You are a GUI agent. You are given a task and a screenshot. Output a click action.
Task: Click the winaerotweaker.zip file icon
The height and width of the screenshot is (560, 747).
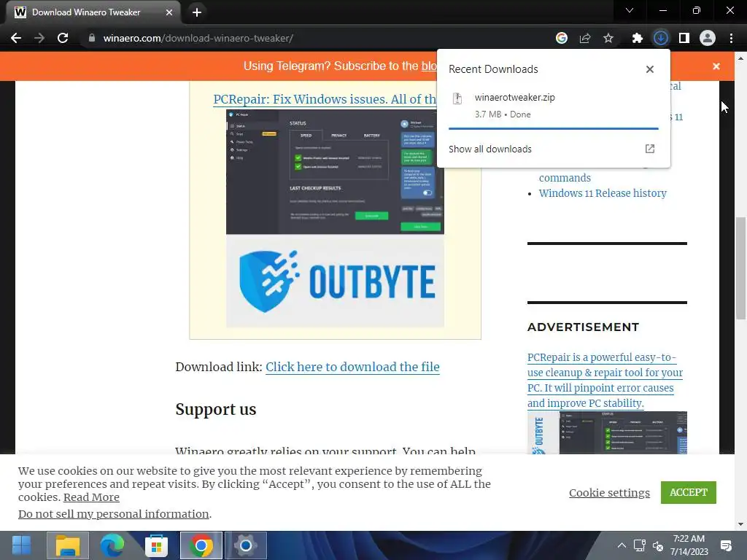click(x=457, y=98)
